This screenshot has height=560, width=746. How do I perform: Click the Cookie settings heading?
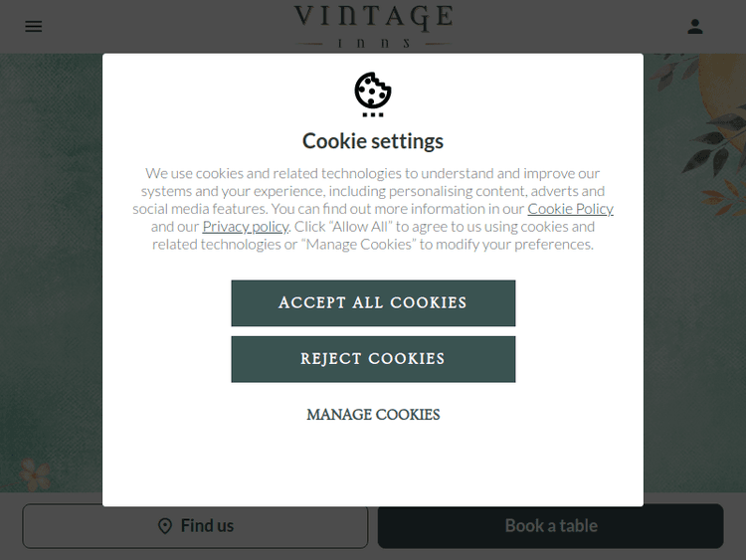point(373,141)
